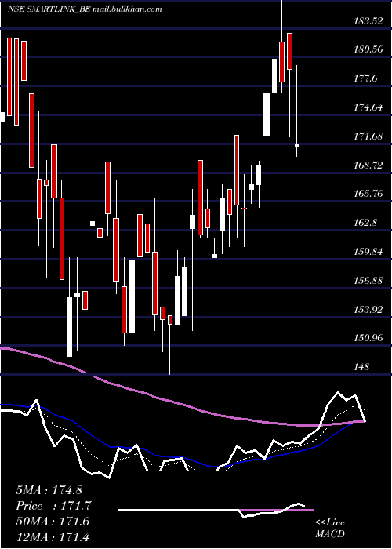Click the 183.52 price axis label

tap(368, 21)
